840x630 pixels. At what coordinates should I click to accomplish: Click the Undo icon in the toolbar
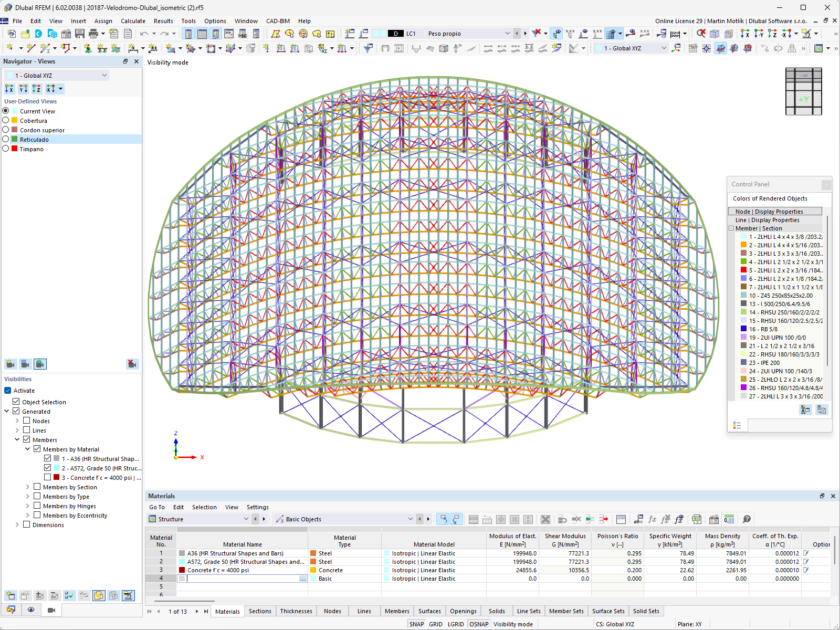pos(144,33)
